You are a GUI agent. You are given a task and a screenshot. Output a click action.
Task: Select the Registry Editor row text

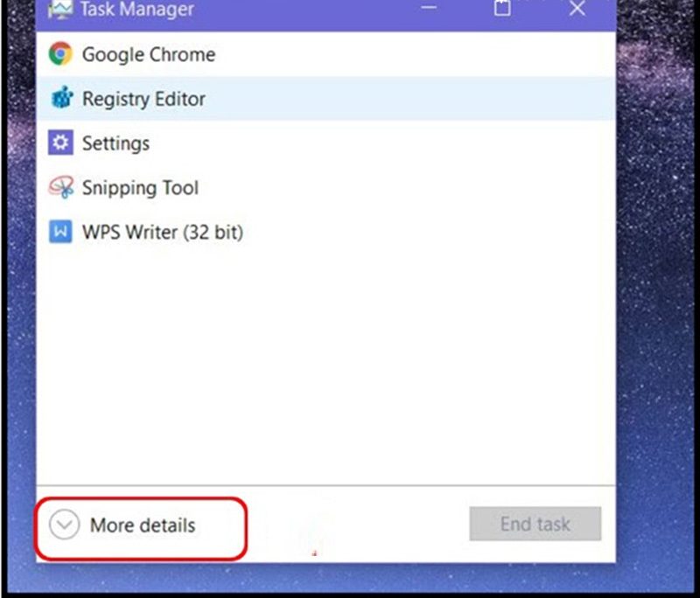(x=143, y=99)
